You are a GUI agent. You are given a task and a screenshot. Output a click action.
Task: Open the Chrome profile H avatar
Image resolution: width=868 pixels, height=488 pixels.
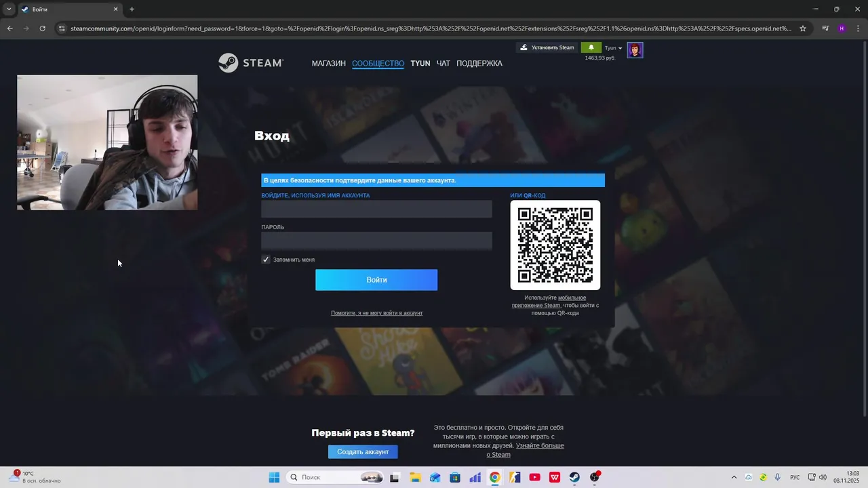[x=842, y=28]
